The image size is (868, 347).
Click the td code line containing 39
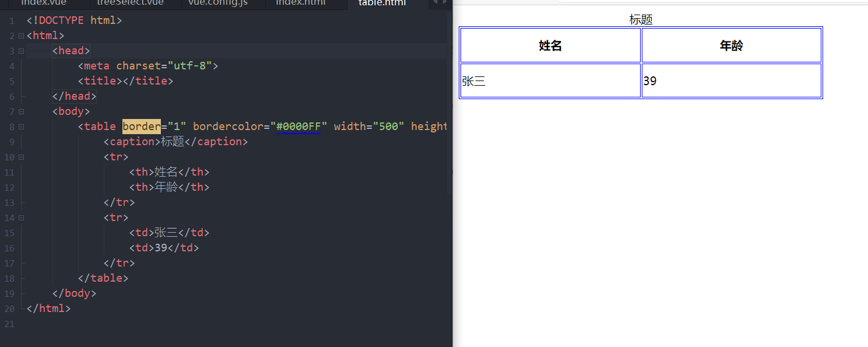click(x=164, y=248)
